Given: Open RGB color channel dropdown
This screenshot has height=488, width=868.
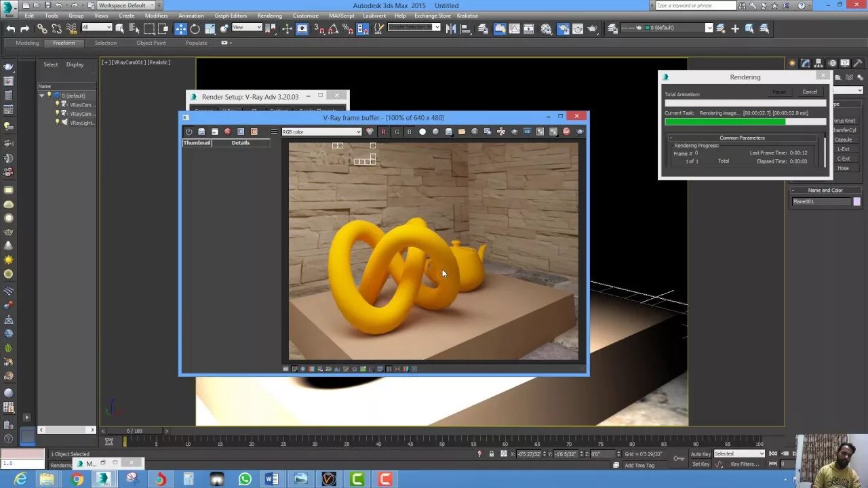Looking at the screenshot, I should 321,131.
